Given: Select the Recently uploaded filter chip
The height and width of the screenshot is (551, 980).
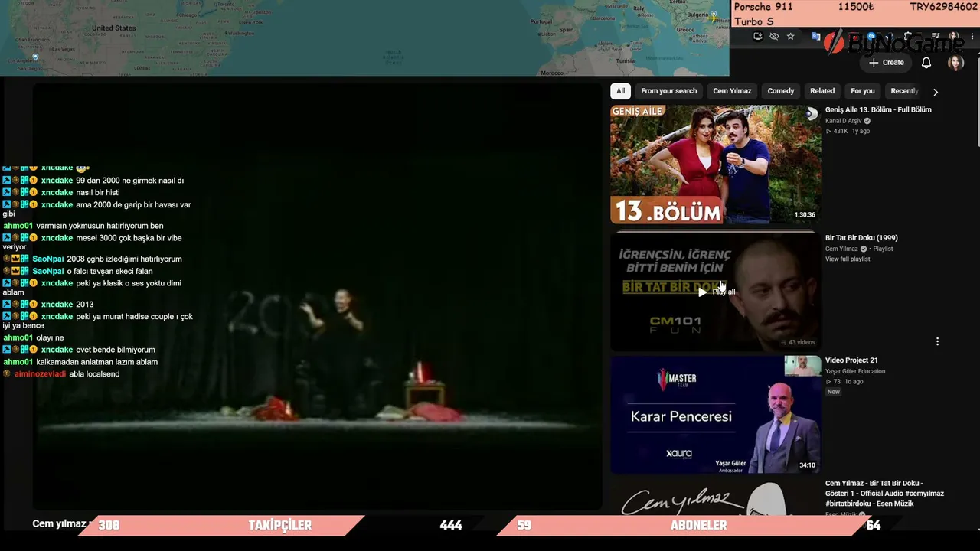Looking at the screenshot, I should point(903,91).
